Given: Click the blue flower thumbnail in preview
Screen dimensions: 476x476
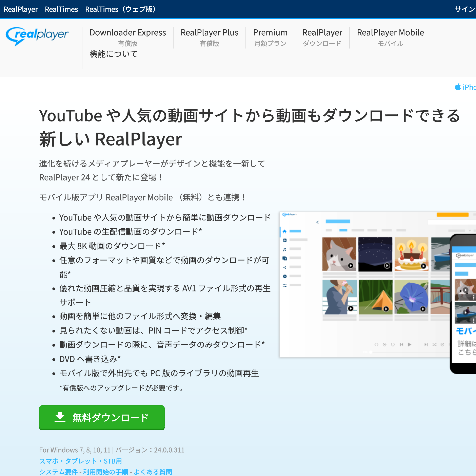Looking at the screenshot, I should tap(412, 297).
